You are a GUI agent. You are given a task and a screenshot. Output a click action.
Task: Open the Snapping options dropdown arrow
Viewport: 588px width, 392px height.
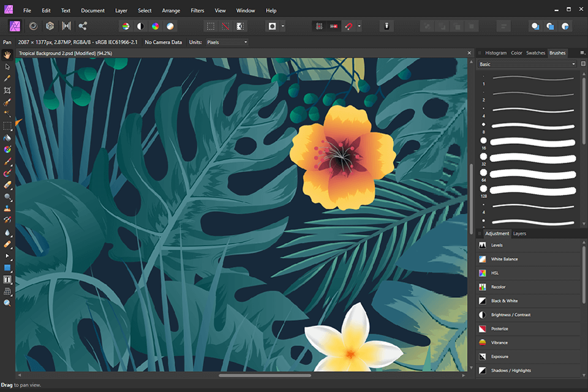point(360,26)
